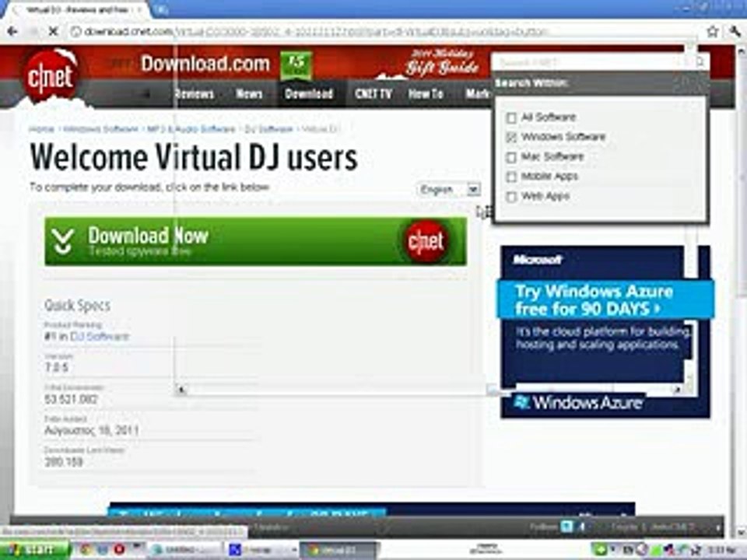Click the Quick Specs heading
747x560 pixels.
pos(77,305)
